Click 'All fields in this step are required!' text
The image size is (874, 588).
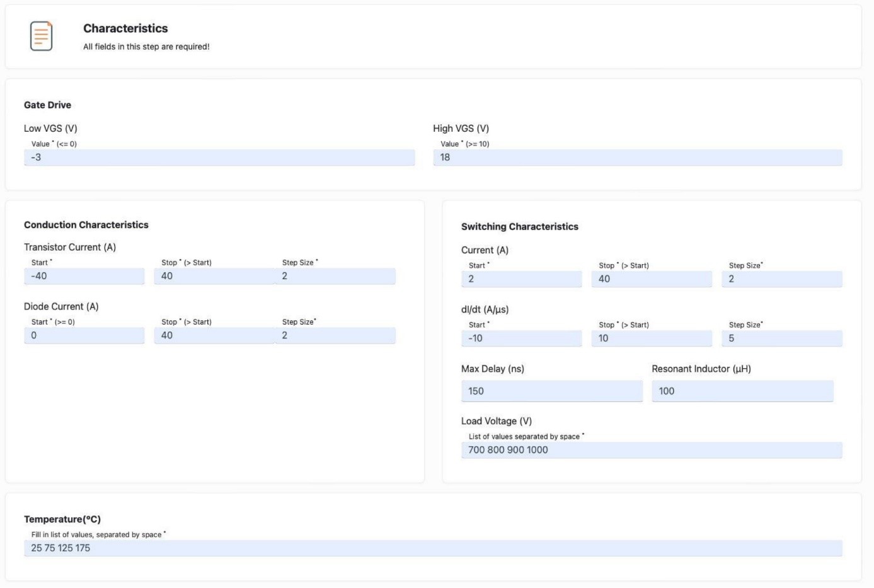[x=146, y=47]
